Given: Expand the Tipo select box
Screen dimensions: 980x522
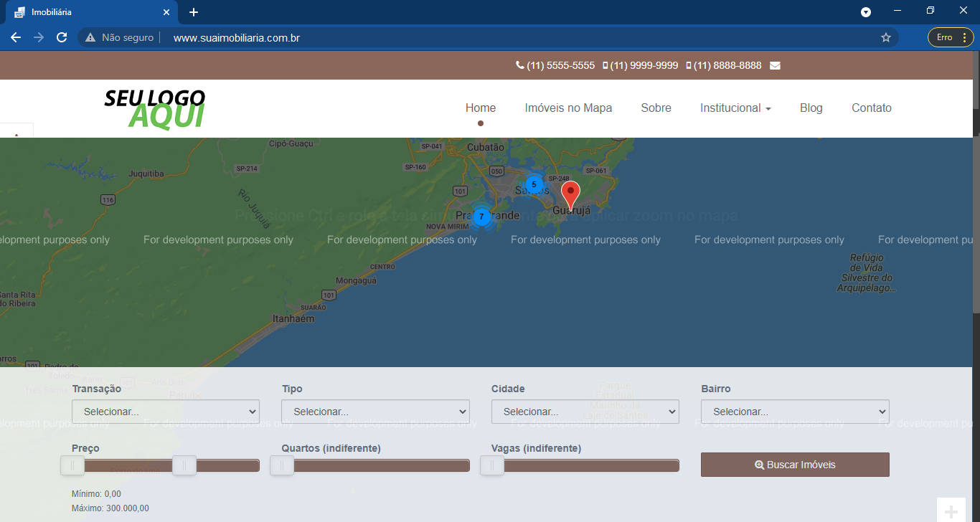Looking at the screenshot, I should [x=375, y=412].
